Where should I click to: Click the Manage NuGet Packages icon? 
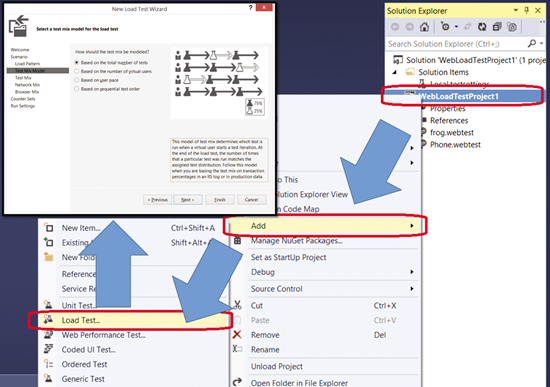point(237,241)
